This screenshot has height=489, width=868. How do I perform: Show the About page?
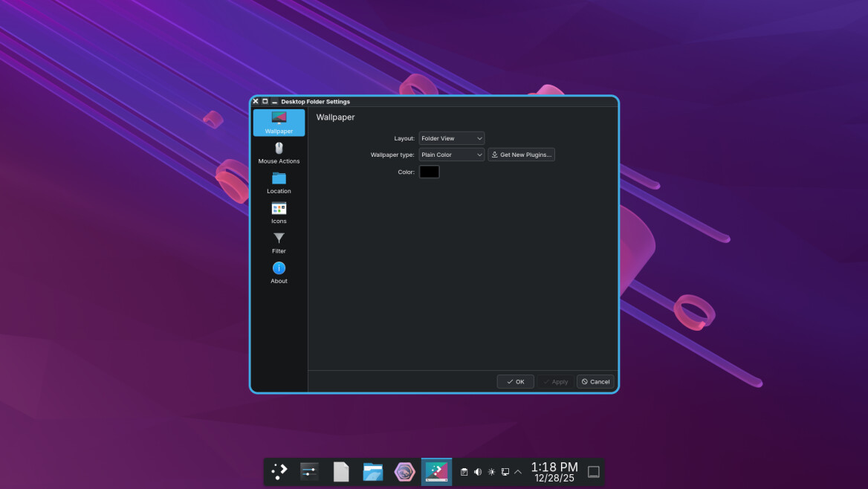(279, 272)
